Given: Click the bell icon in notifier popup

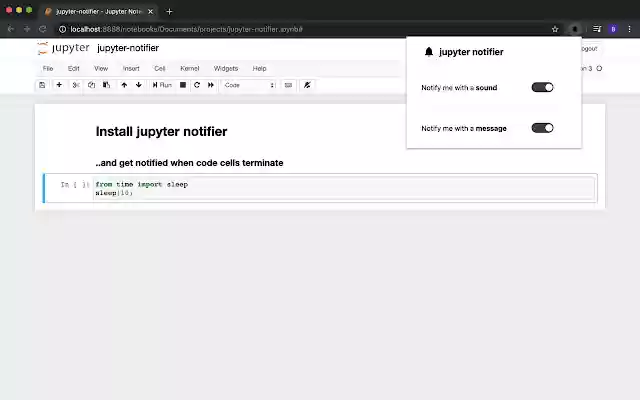Looking at the screenshot, I should click(x=429, y=52).
